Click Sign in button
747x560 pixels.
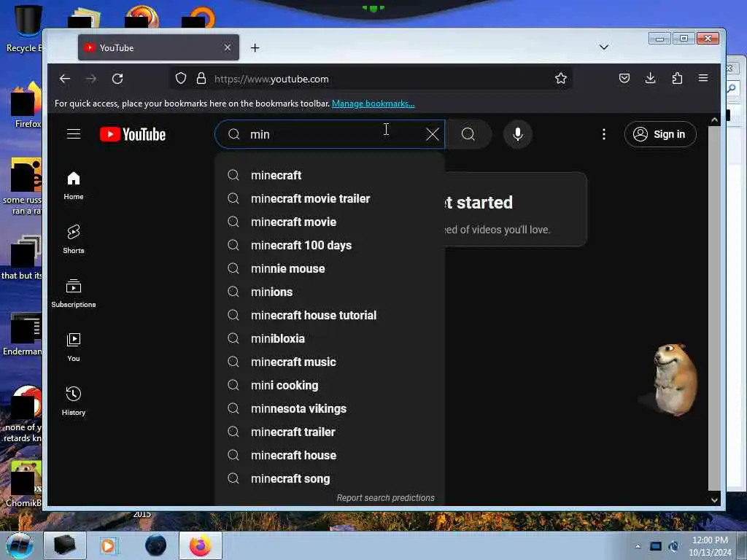[x=660, y=134]
